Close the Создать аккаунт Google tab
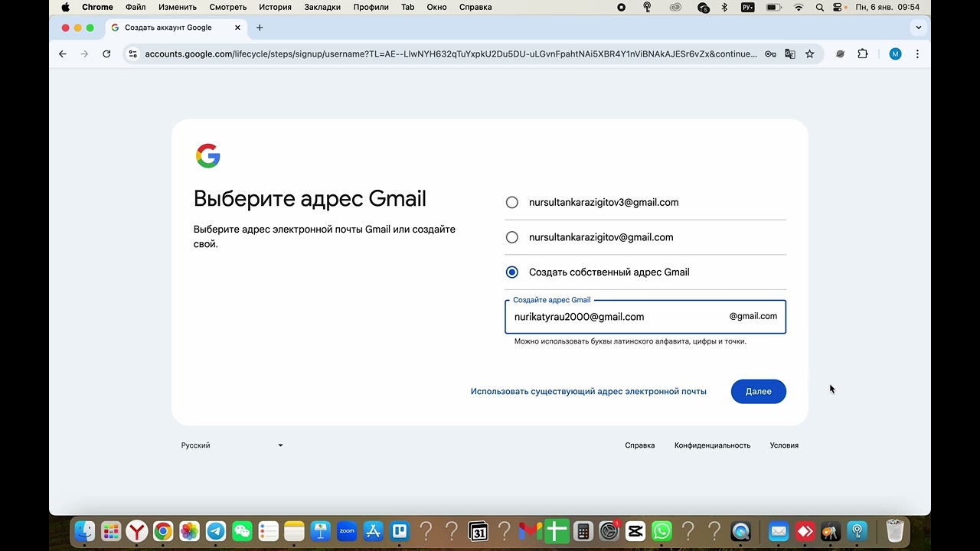Viewport: 980px width, 551px height. pyautogui.click(x=237, y=28)
